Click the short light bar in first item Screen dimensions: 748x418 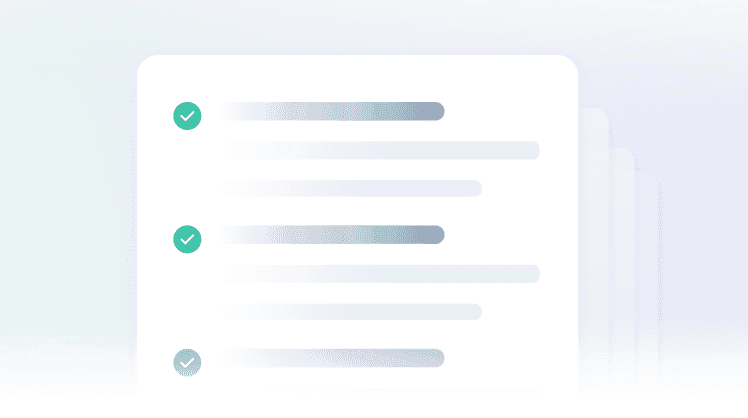click(x=352, y=188)
